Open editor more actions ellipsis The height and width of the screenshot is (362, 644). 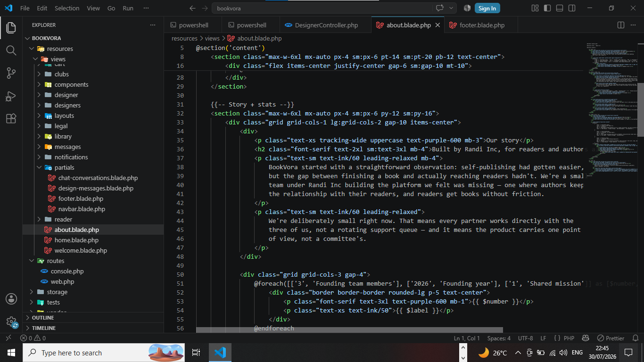click(x=633, y=25)
